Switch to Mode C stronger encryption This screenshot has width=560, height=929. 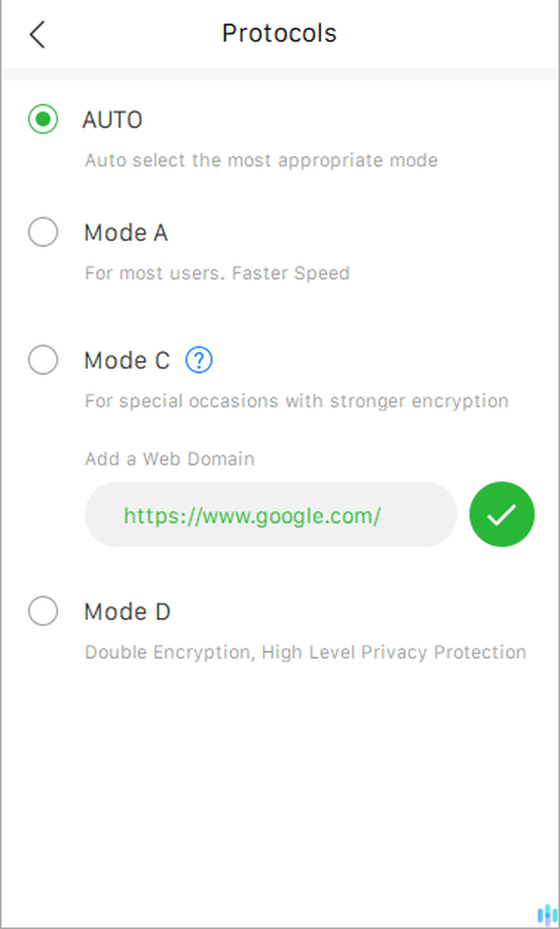click(43, 361)
